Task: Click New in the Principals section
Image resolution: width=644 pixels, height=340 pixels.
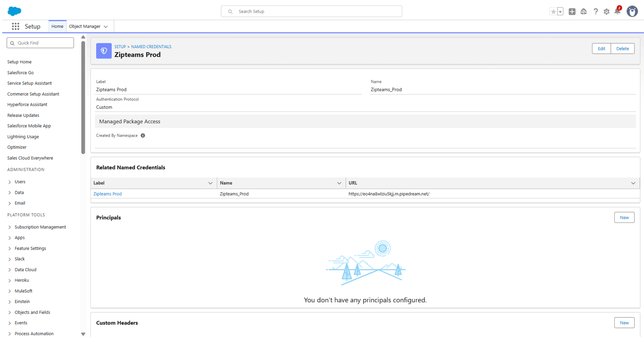Action: click(624, 217)
